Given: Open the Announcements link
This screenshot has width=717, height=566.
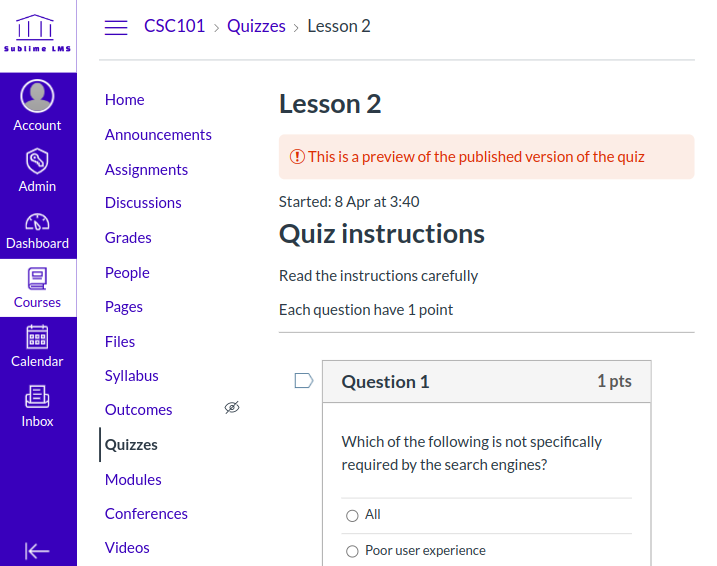Looking at the screenshot, I should (x=158, y=135).
